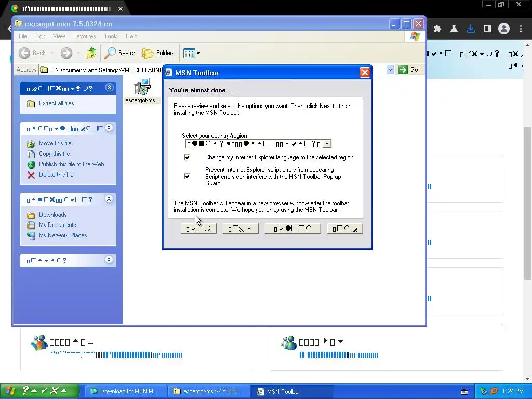Open the Tools menu
This screenshot has height=399, width=532.
(x=111, y=36)
